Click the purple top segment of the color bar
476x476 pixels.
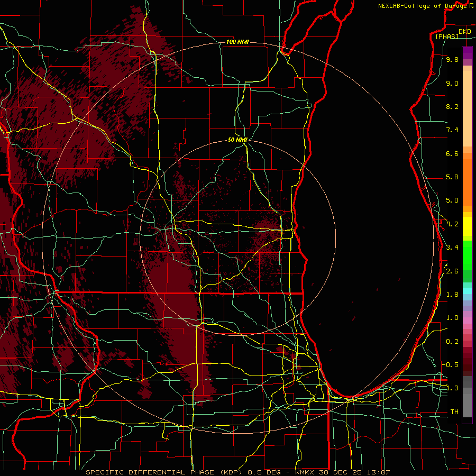pyautogui.click(x=467, y=53)
